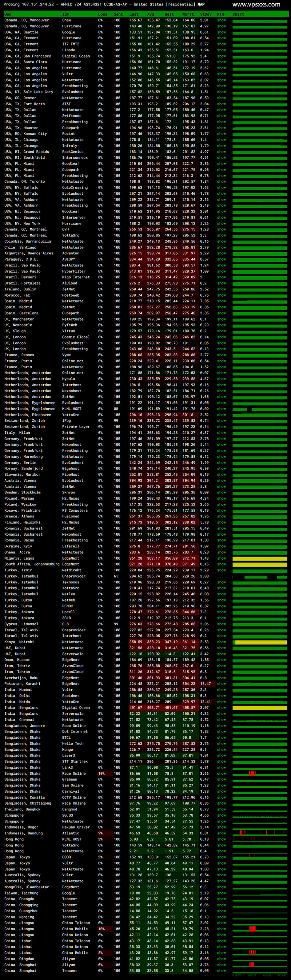Show MTR for the Toronto NetActuate row
Screen dimensions: 291x980
click(x=222, y=182)
